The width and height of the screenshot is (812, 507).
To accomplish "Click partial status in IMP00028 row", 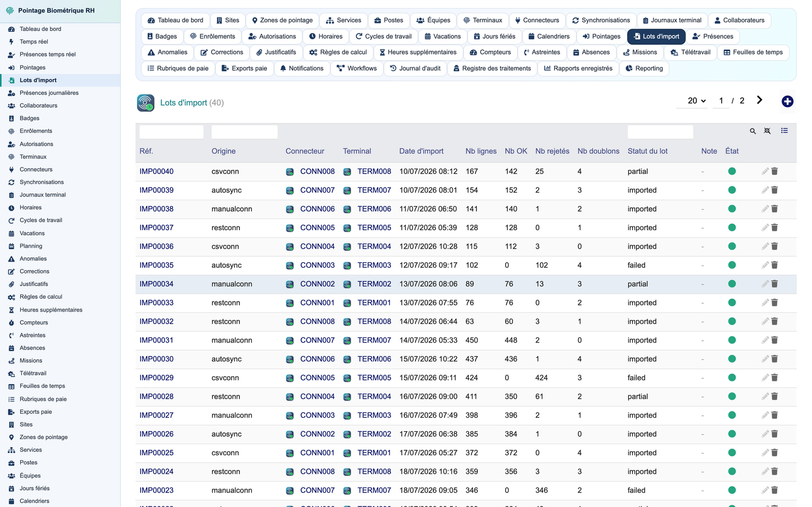I will [638, 396].
